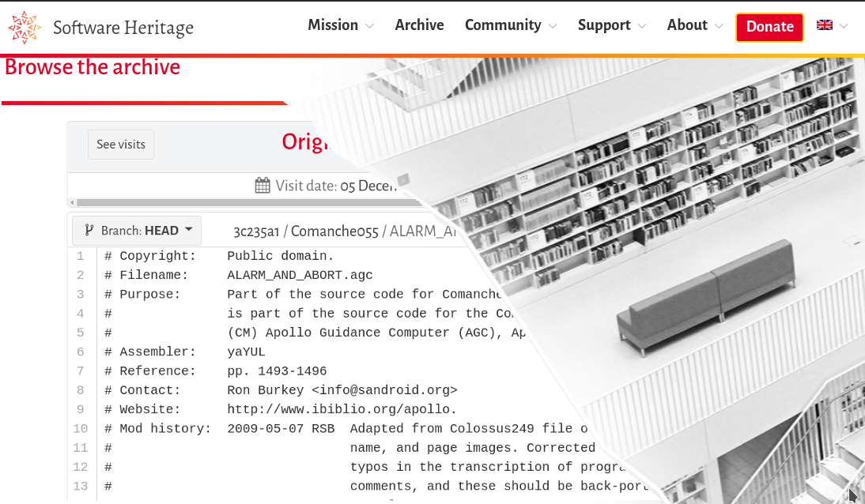The height and width of the screenshot is (504, 865).
Task: Click the See visits button
Action: point(121,145)
